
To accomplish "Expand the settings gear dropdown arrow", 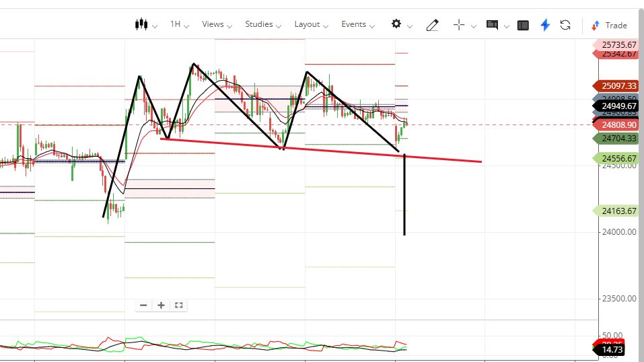I will tap(410, 26).
